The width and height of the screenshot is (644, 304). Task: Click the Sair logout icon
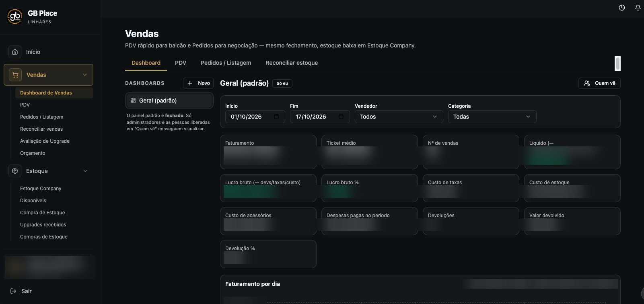(x=13, y=291)
